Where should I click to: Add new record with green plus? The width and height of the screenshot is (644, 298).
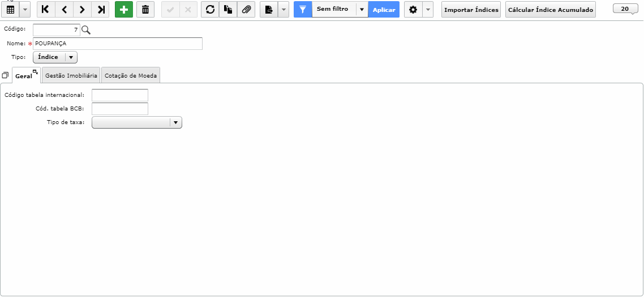coord(124,10)
